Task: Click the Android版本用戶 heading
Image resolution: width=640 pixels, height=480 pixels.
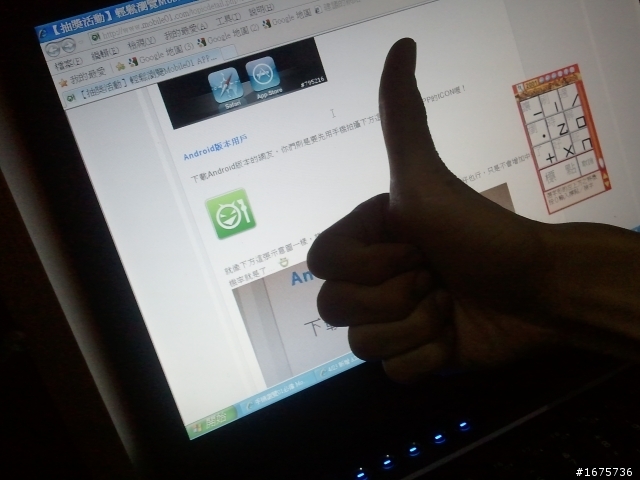Action: [x=215, y=148]
